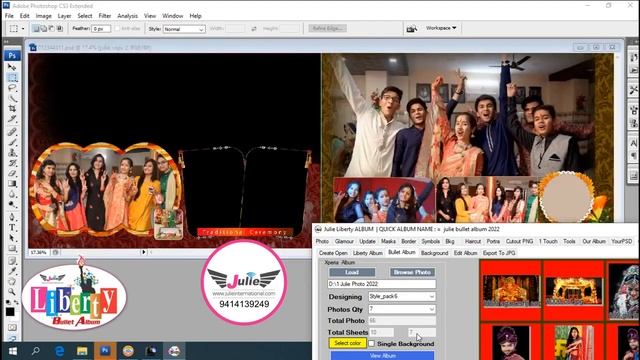This screenshot has height=360, width=640.
Task: Click swap width and height icon
Action: pyautogui.click(x=254, y=29)
